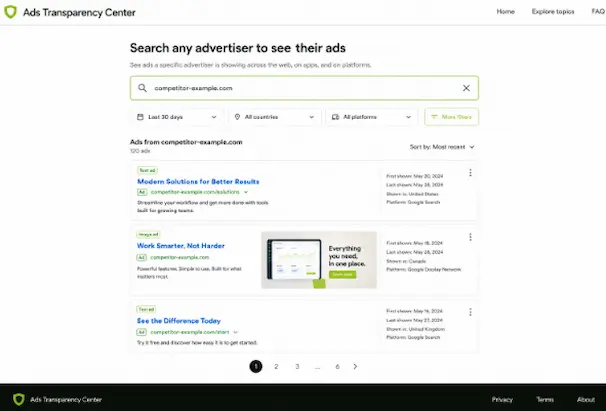Click Ads Transparency Center header title
The image size is (606, 411).
pos(79,12)
